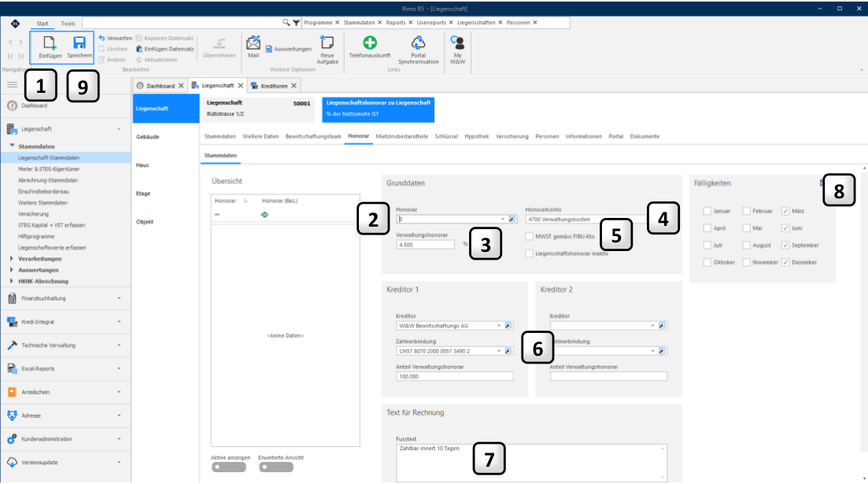Tick Liegenschaftshonorar inaktiv checkbox
This screenshot has width=868, height=484.
[529, 253]
